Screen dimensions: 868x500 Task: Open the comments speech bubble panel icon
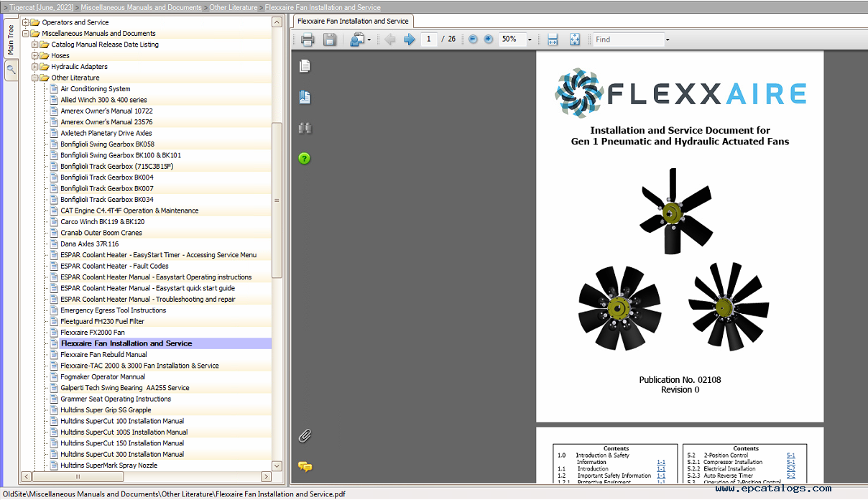click(x=305, y=467)
